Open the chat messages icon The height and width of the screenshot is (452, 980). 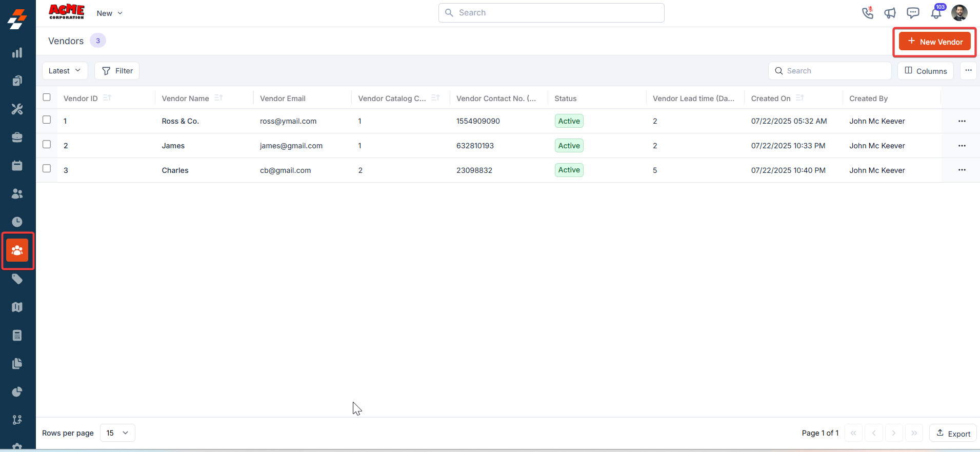(913, 13)
